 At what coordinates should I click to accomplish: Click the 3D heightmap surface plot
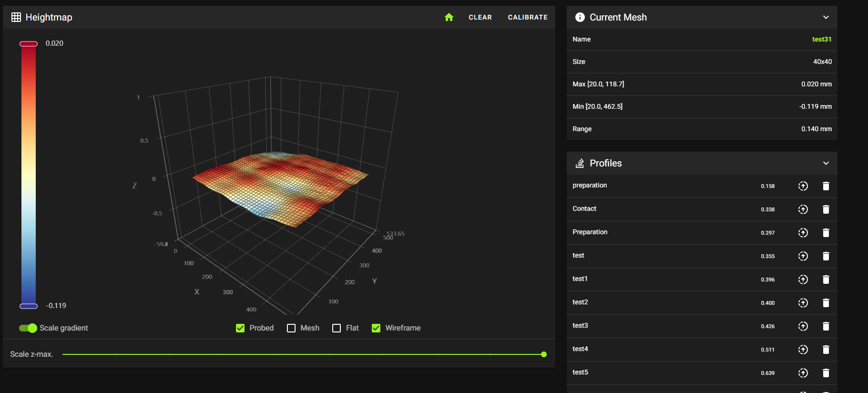coord(280,188)
